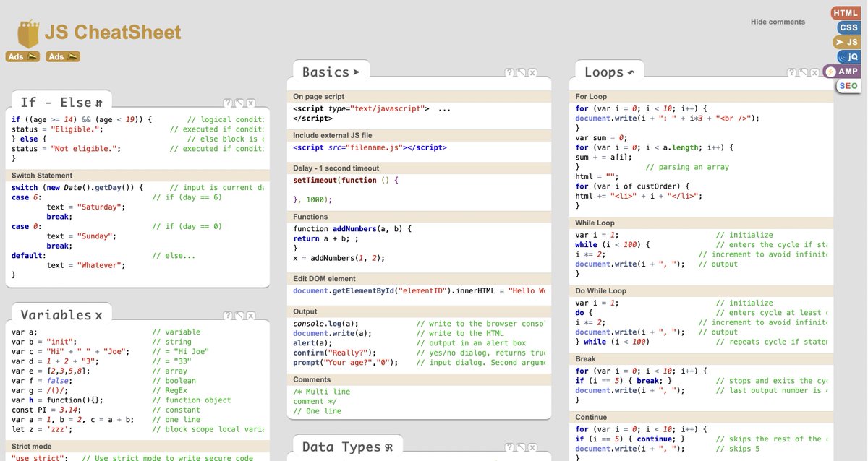This screenshot has height=461, width=868.
Task: Shrink the Loops panel with arrow icon
Action: click(x=804, y=73)
